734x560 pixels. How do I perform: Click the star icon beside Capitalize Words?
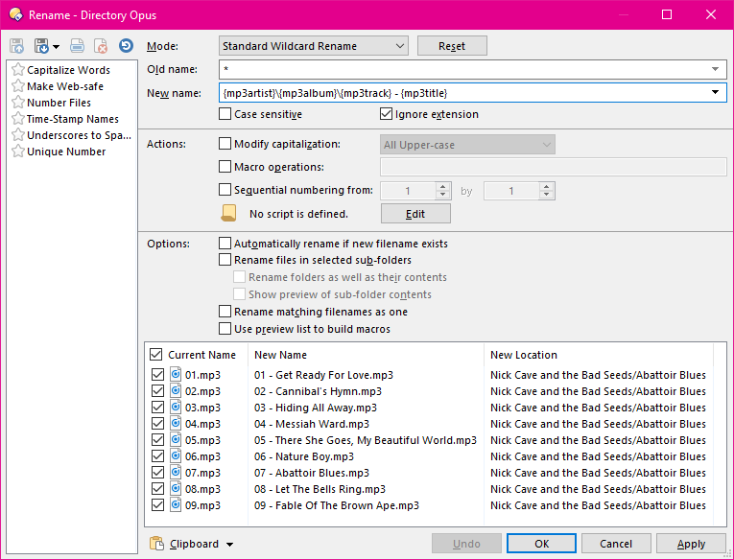[17, 70]
